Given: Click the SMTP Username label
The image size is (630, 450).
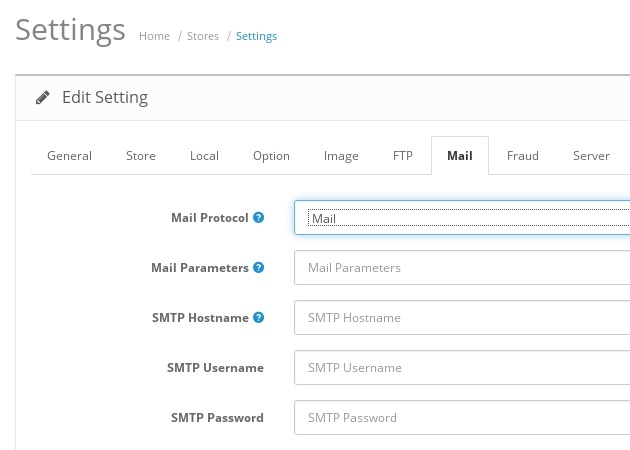Looking at the screenshot, I should click(x=215, y=368).
